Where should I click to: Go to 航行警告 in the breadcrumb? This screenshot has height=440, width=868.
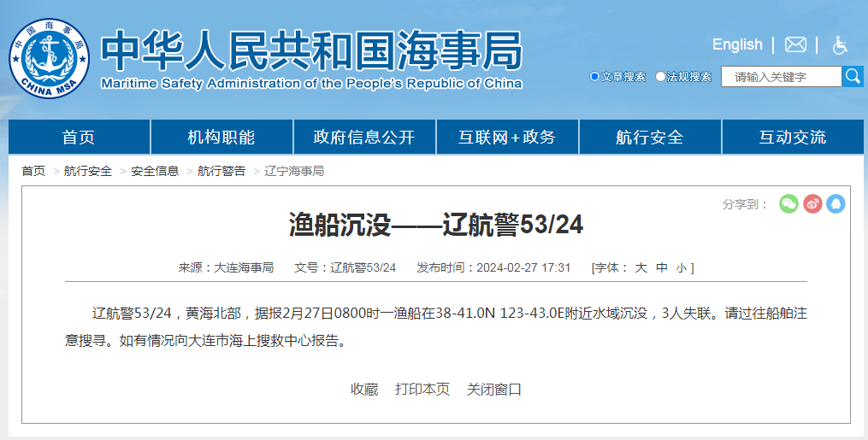tap(221, 171)
